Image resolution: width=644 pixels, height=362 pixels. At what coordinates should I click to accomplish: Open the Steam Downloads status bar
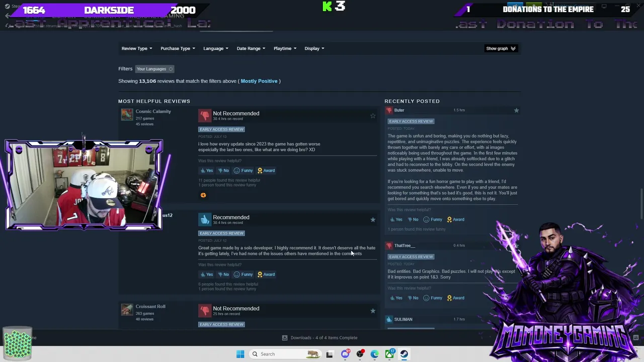tap(319, 338)
